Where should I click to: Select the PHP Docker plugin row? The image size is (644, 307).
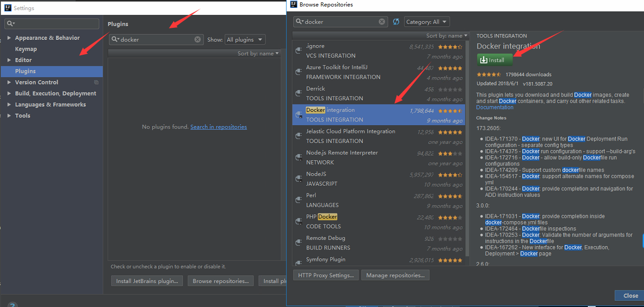tap(379, 221)
